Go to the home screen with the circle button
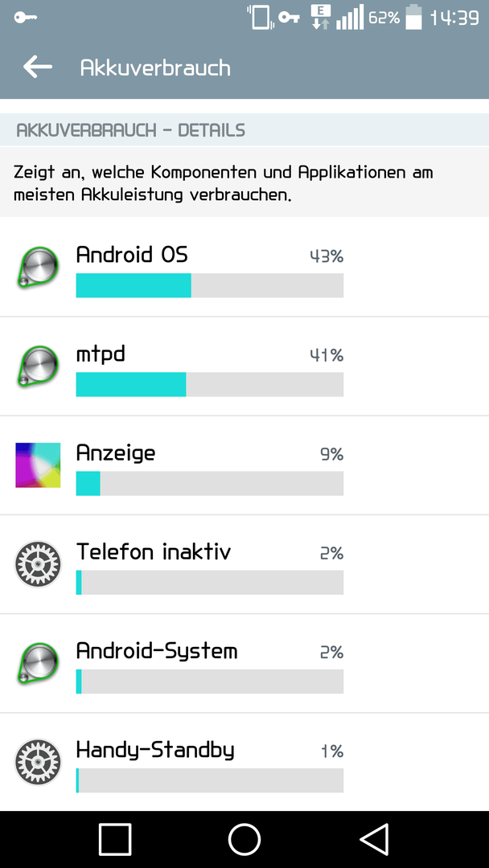The width and height of the screenshot is (489, 868). [244, 840]
